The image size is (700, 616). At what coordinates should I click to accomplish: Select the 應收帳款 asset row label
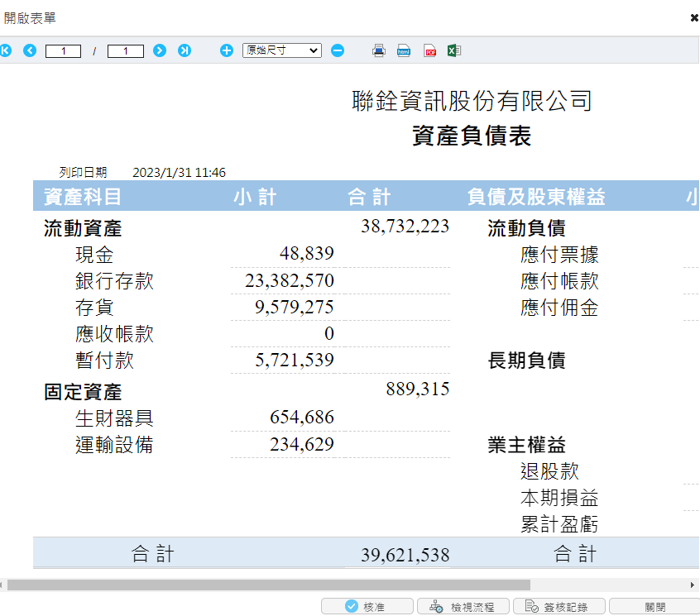[x=114, y=334]
